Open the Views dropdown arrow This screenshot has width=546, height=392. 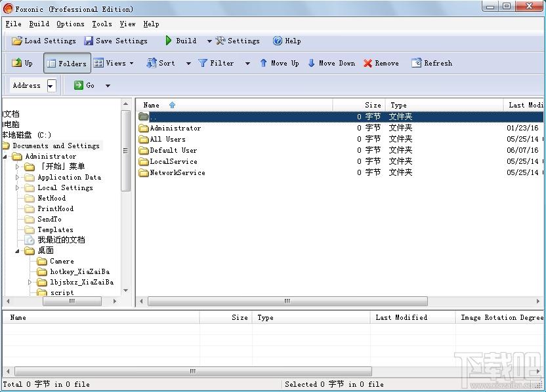132,64
